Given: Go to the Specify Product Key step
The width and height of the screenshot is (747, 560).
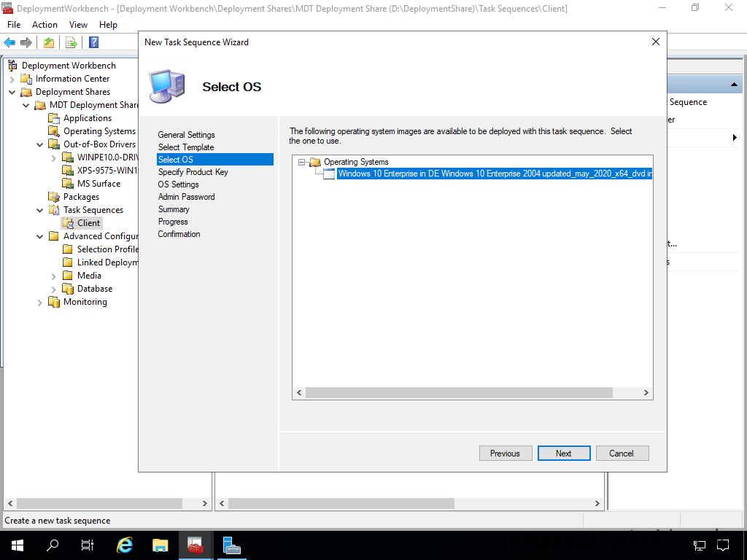Looking at the screenshot, I should pos(193,172).
